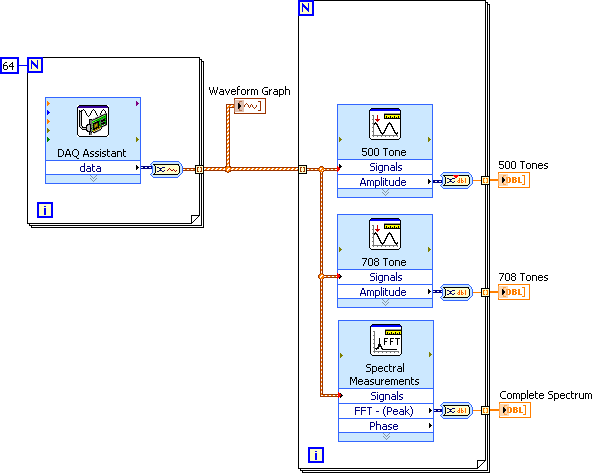Click the Waveform Graph indicator terminal
This screenshot has width=595, height=473.
point(250,106)
